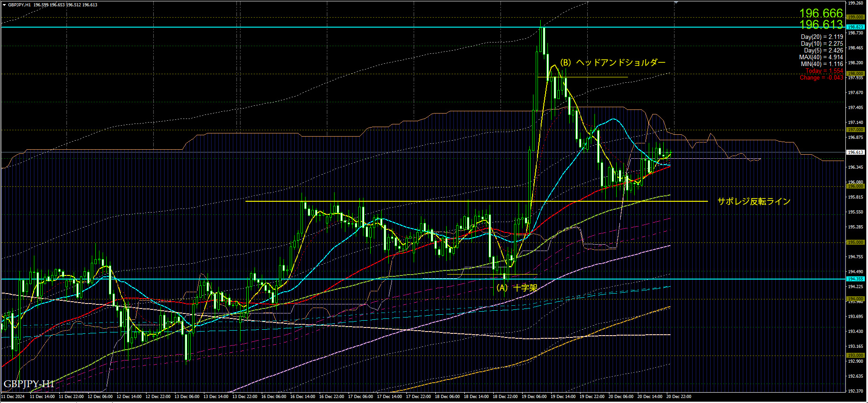Click the 196.345 price scale label
This screenshot has height=403, width=868.
click(855, 167)
